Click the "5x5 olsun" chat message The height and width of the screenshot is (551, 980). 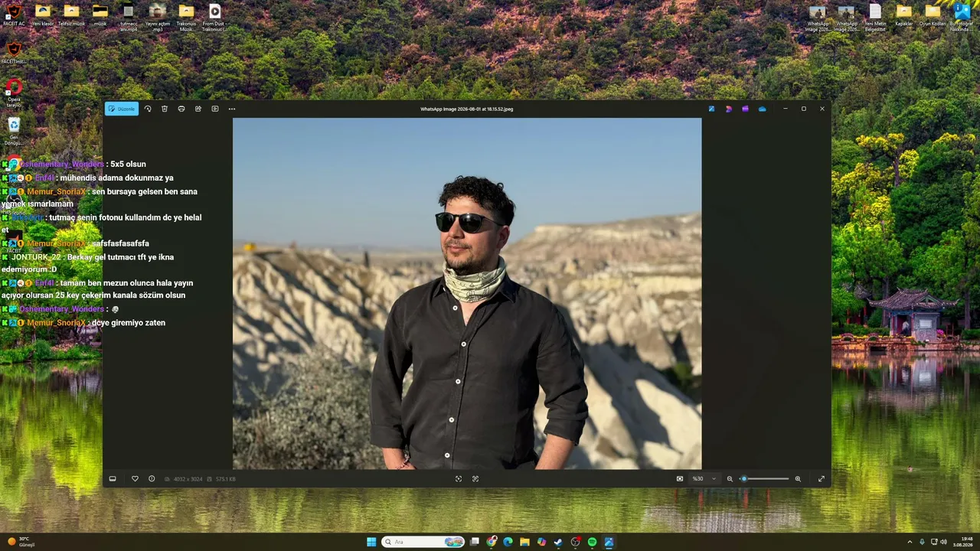128,164
